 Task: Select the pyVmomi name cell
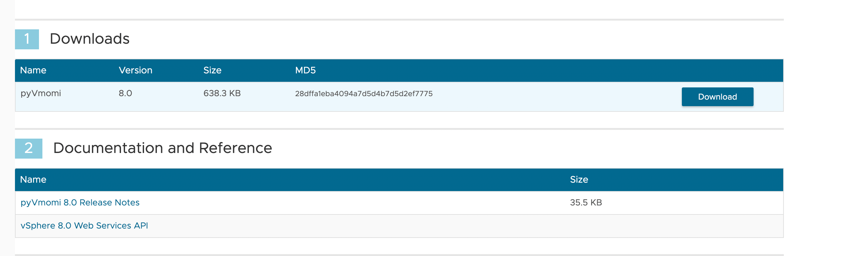click(41, 93)
